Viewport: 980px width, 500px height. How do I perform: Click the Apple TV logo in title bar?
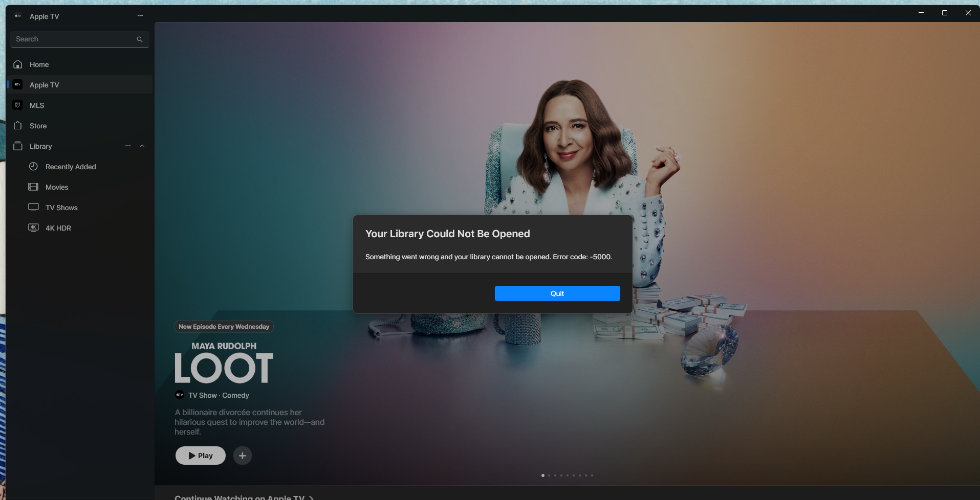tap(18, 16)
